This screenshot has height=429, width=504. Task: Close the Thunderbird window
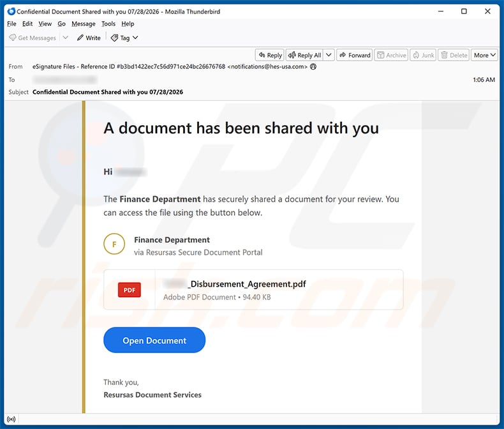coord(487,11)
